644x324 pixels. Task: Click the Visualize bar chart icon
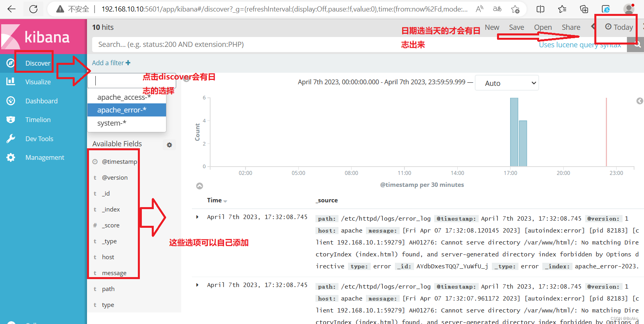point(11,81)
